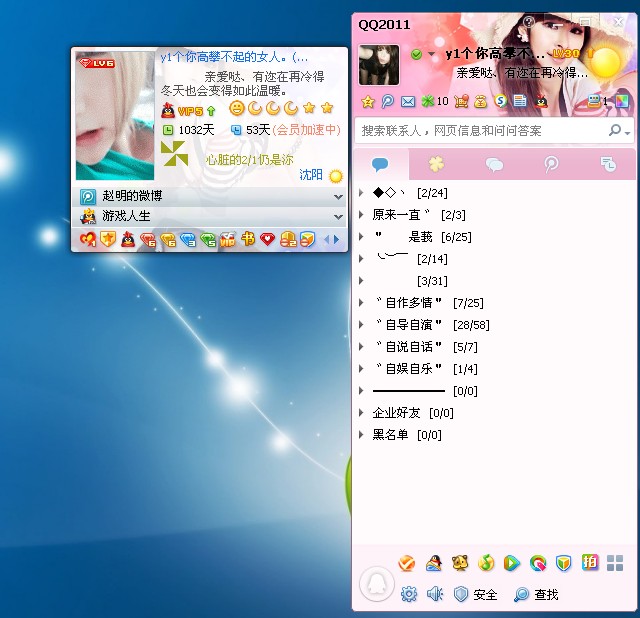Click the red diamond badge numbered 6
This screenshot has height=618, width=640.
coord(148,240)
